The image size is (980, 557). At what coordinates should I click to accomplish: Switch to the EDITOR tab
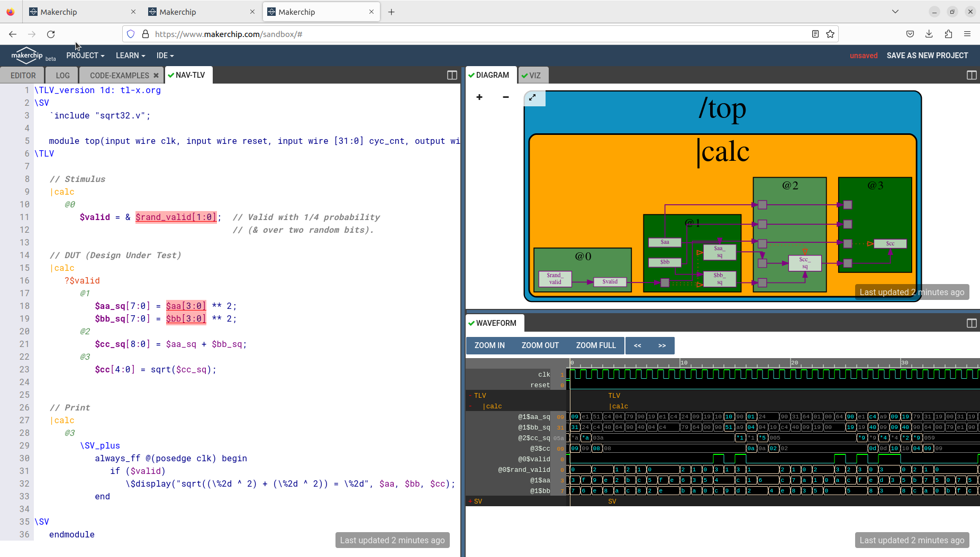pyautogui.click(x=22, y=75)
